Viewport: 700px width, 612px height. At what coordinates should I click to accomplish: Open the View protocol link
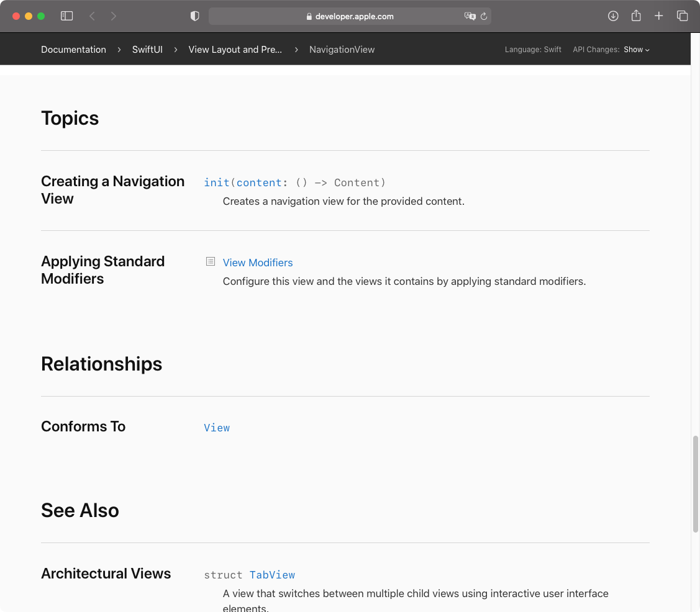click(x=217, y=428)
